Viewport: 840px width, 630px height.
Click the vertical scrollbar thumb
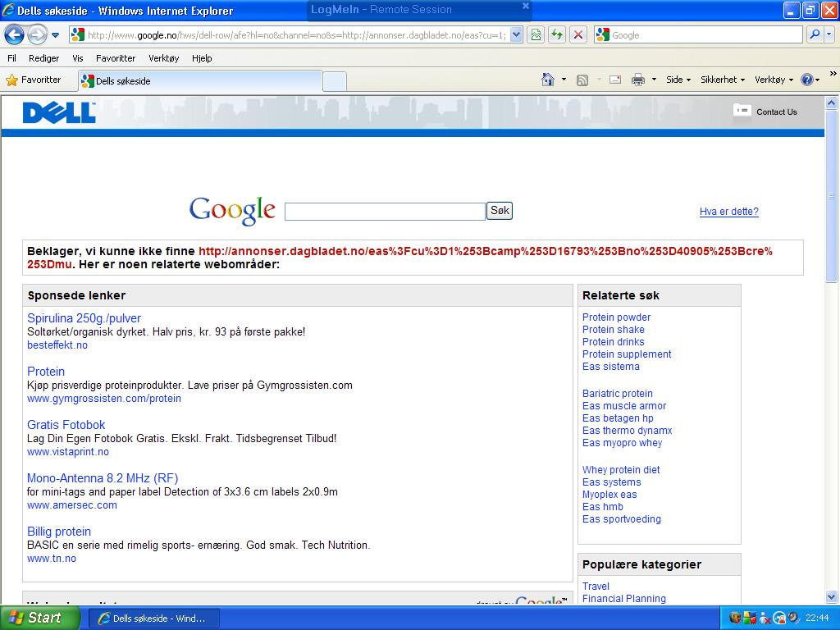tap(832, 196)
